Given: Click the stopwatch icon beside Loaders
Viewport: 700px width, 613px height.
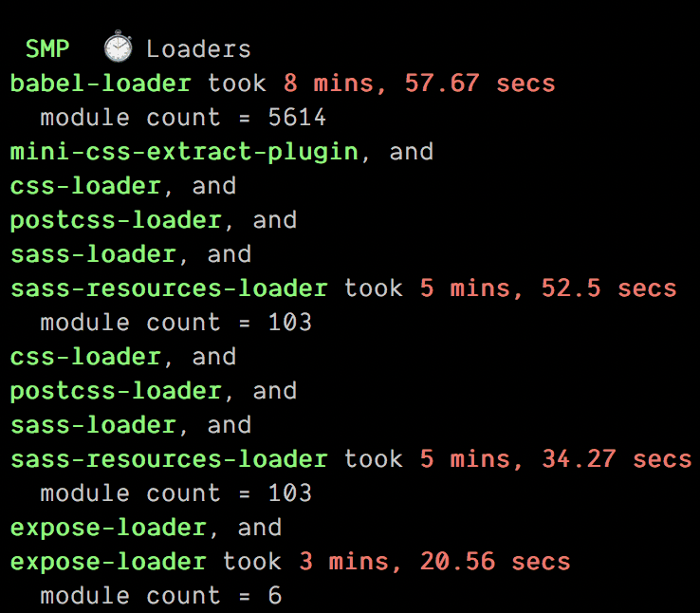Looking at the screenshot, I should tap(119, 46).
